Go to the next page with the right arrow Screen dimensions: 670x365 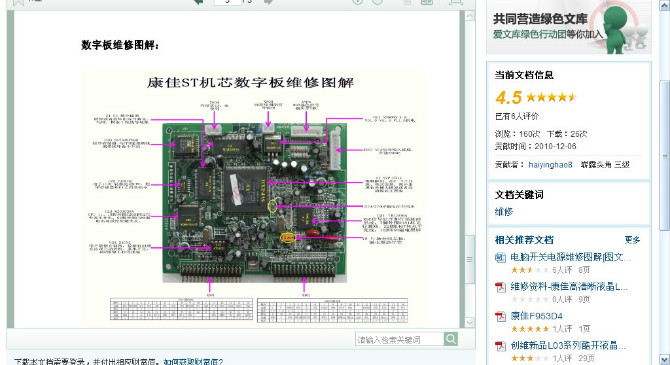(x=269, y=2)
